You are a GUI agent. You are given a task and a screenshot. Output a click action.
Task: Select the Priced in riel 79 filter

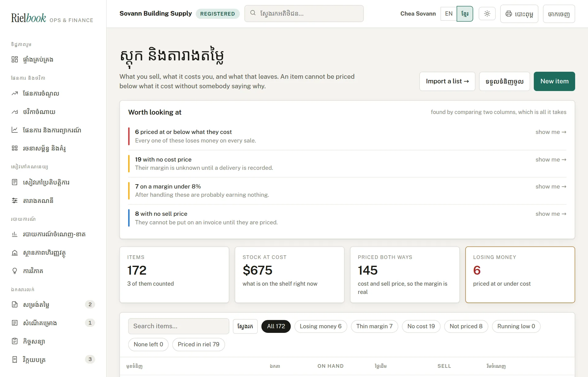(x=198, y=345)
